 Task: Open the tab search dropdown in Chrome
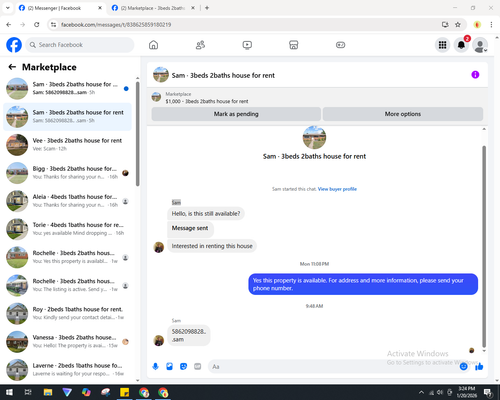click(8, 8)
